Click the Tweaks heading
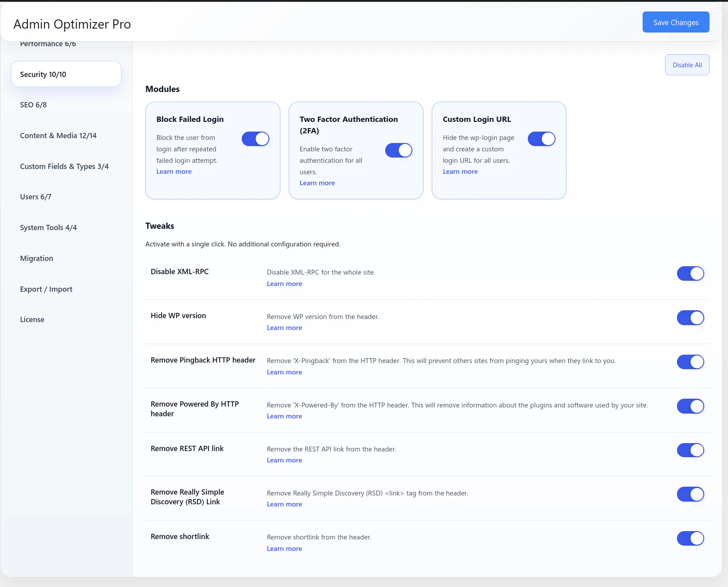This screenshot has width=728, height=587. click(160, 226)
